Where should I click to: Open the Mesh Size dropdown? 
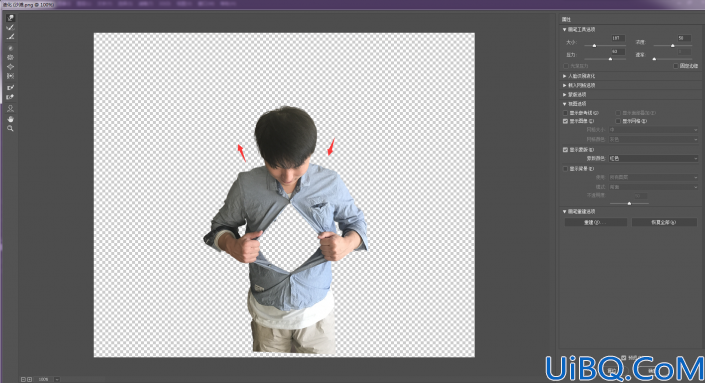653,130
